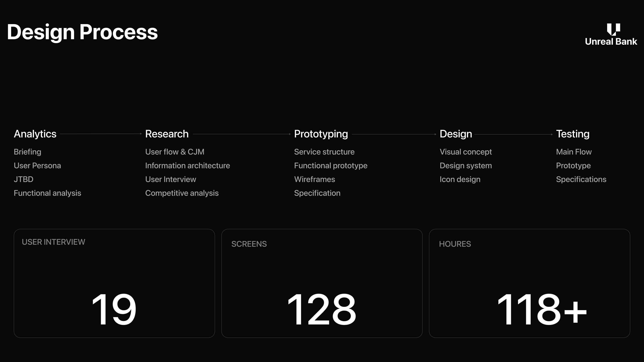Click the Testing stage heading
Screen dimensions: 644x362
(x=572, y=134)
